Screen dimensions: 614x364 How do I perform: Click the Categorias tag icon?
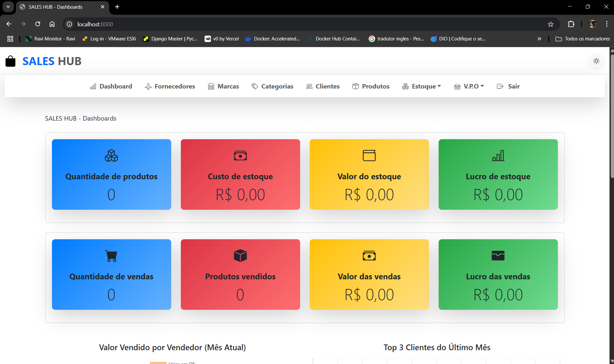(x=254, y=86)
